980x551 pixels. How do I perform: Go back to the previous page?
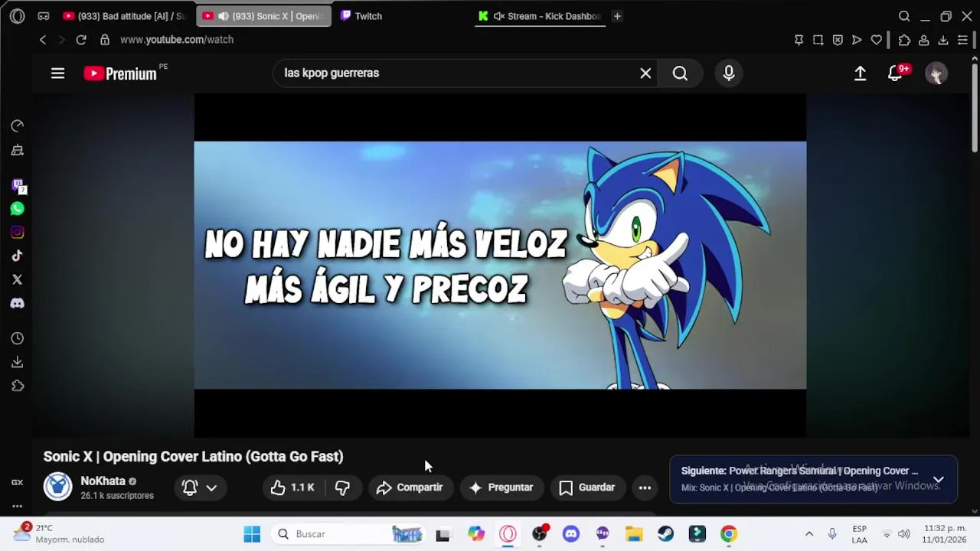43,40
